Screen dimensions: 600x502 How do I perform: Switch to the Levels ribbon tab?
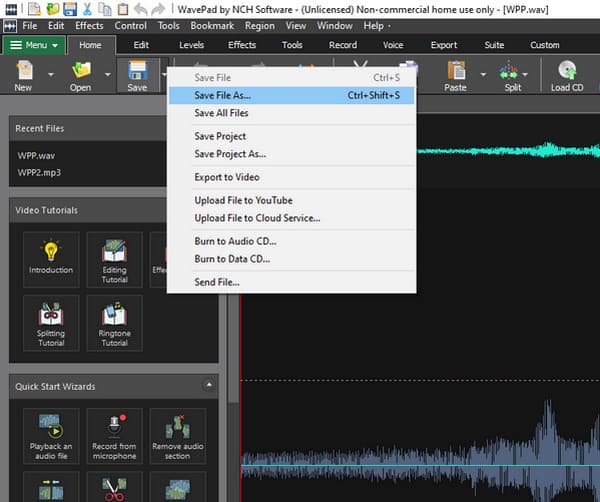click(191, 45)
